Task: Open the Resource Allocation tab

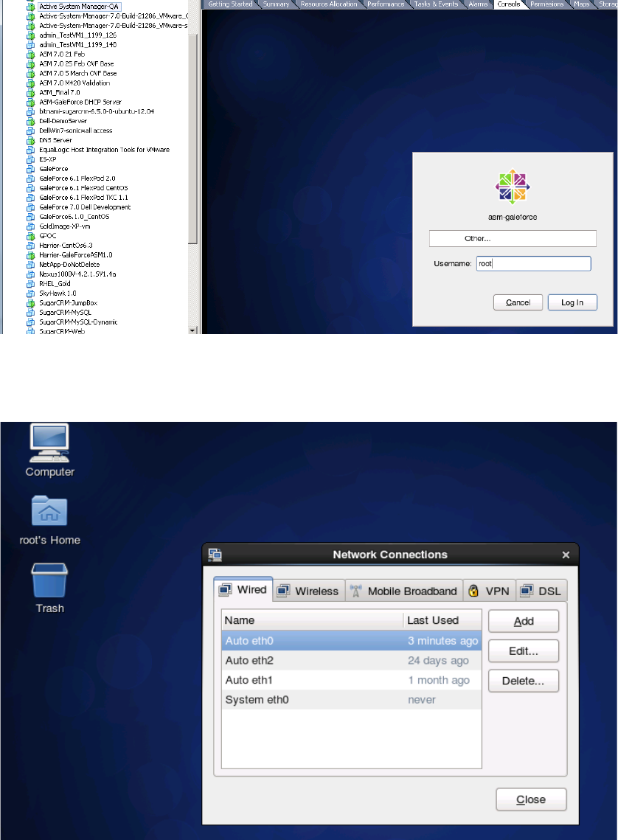Action: tap(329, 4)
